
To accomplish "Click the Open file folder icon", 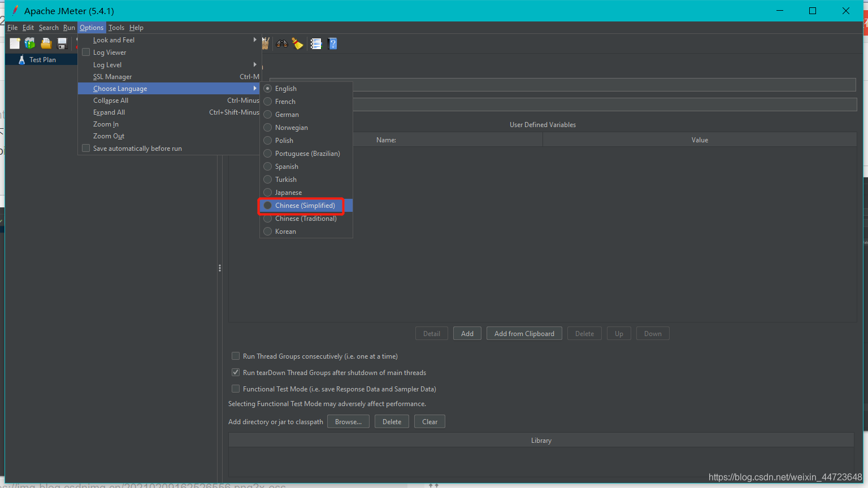I will (x=46, y=43).
